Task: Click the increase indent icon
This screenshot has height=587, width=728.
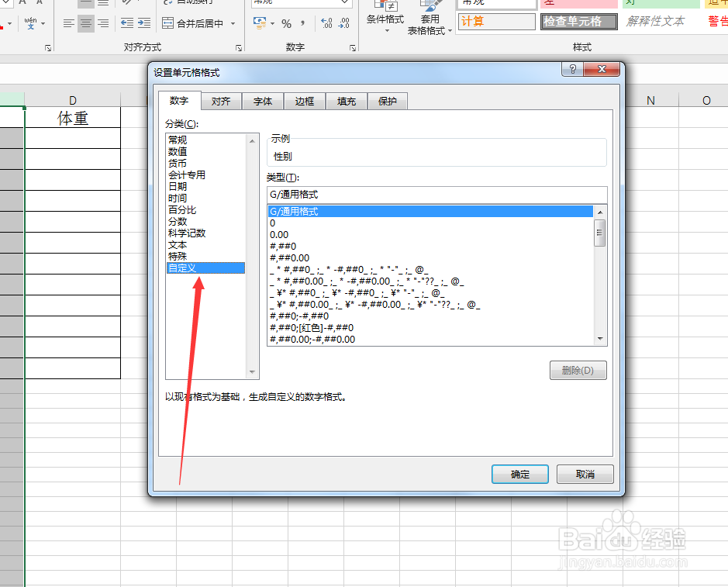Action: pos(144,23)
